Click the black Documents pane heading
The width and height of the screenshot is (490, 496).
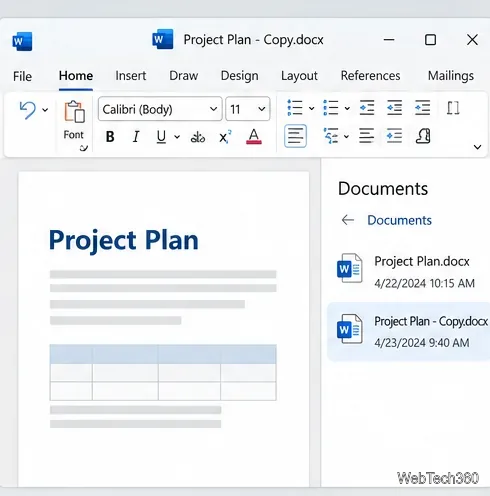coord(383,189)
